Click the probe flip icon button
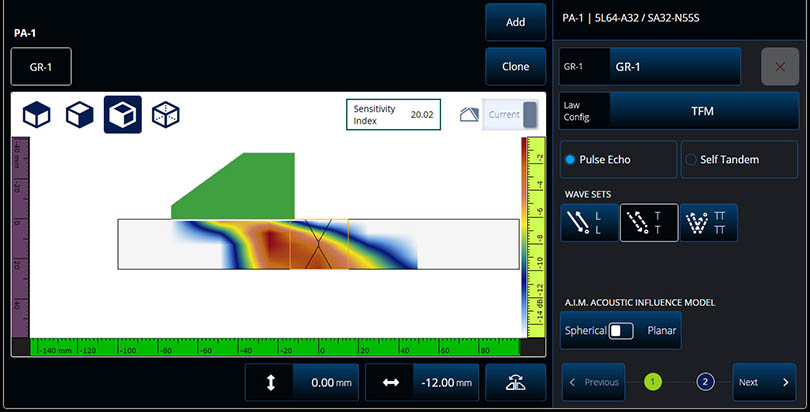The width and height of the screenshot is (810, 412). [515, 383]
